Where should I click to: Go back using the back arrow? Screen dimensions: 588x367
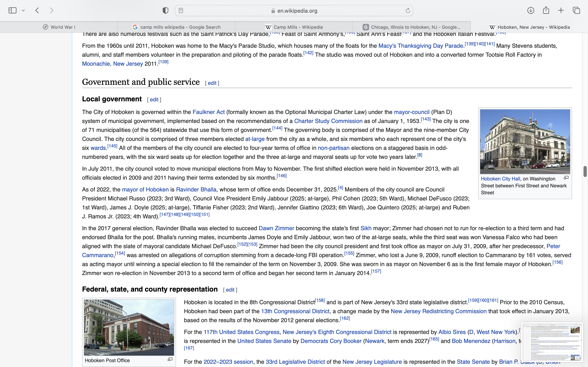37,10
